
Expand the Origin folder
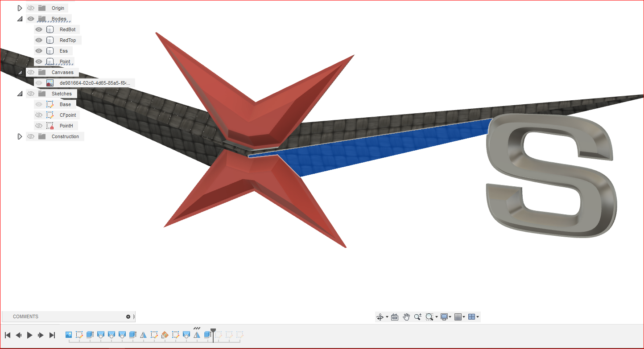tap(20, 8)
